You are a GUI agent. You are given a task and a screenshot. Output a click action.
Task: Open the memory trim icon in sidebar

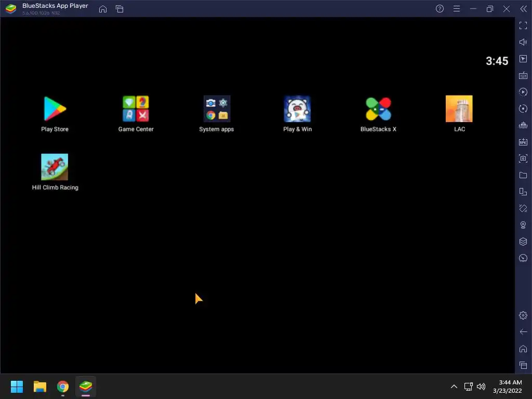tap(523, 125)
